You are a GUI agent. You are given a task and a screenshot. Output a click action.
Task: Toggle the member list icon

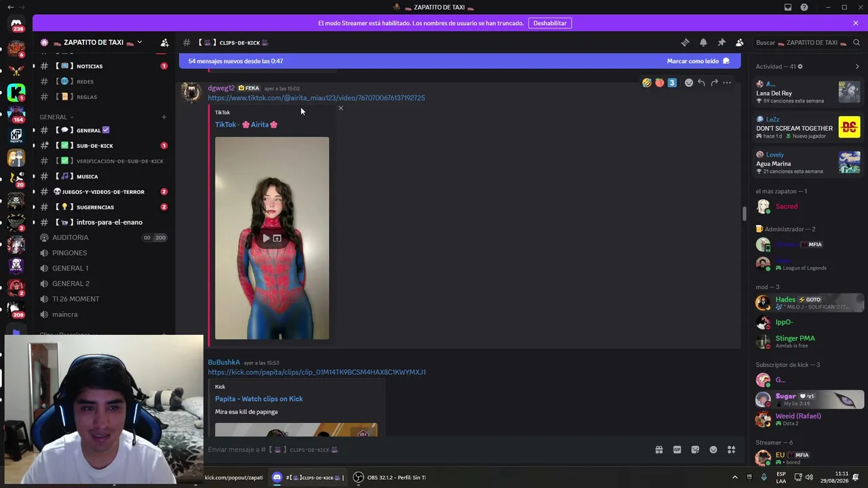pos(740,43)
